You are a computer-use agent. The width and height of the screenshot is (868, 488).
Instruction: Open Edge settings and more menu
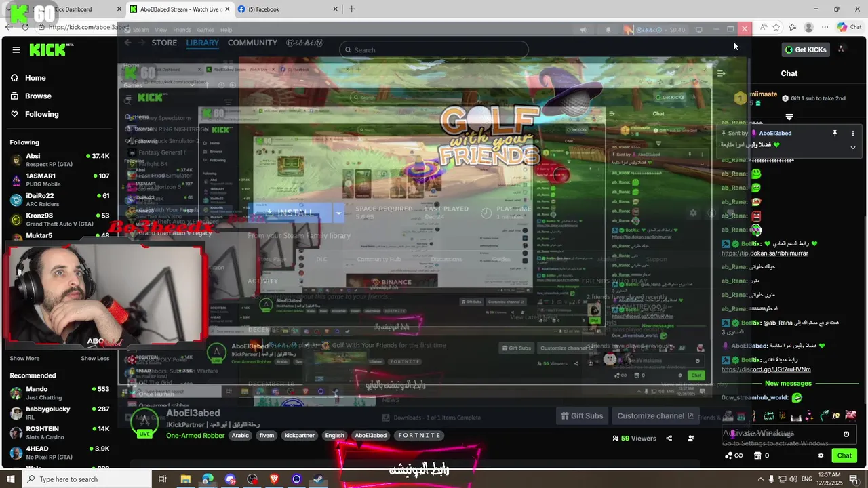825,27
